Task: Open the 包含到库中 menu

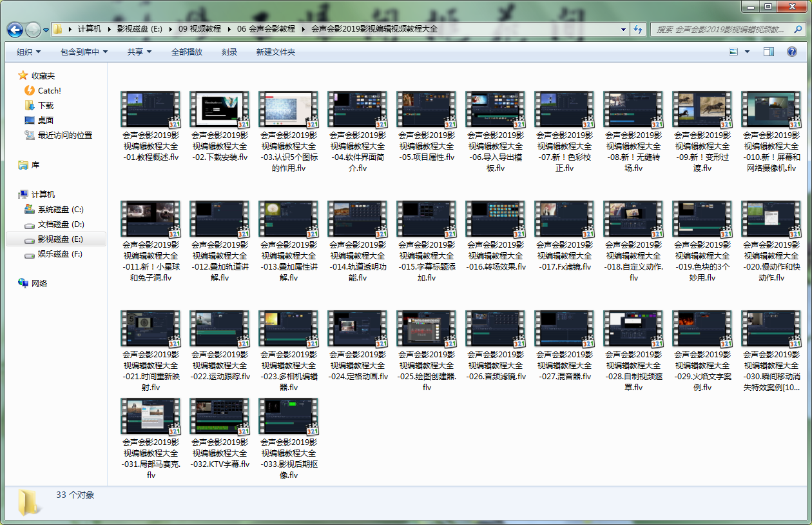Action: [84, 52]
